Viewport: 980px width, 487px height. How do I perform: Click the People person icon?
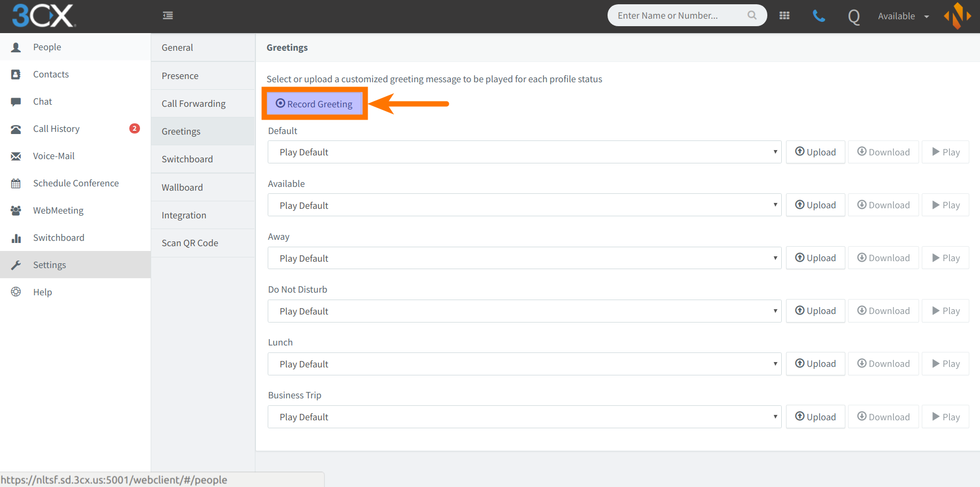pos(16,47)
